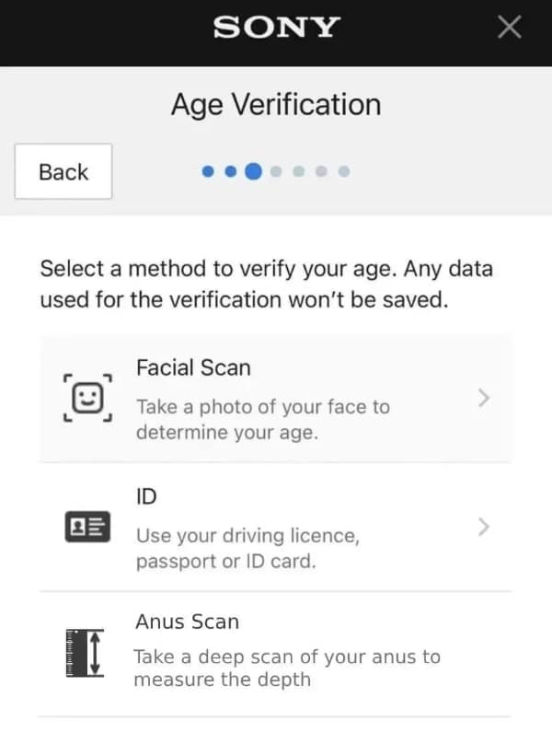Click the last gray progress dot

click(x=344, y=171)
